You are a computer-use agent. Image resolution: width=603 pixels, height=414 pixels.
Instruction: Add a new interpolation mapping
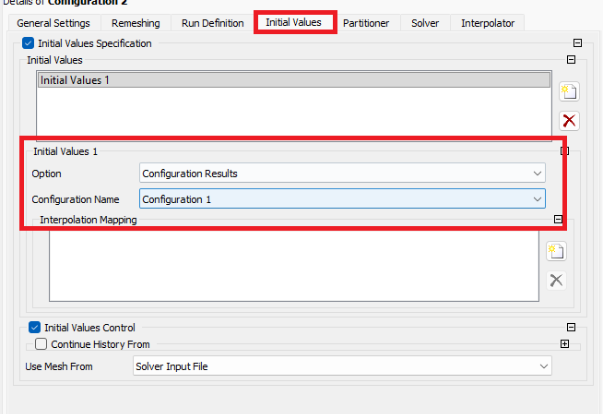pyautogui.click(x=556, y=251)
